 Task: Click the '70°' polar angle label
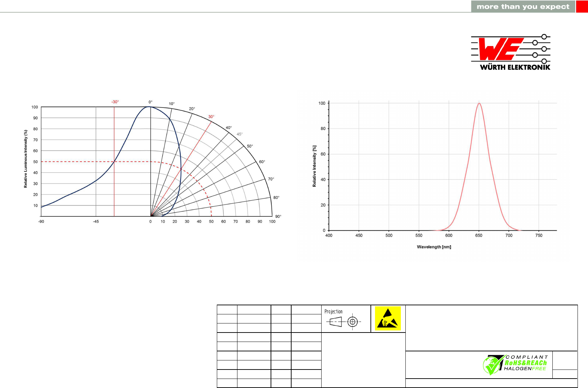[x=271, y=179]
